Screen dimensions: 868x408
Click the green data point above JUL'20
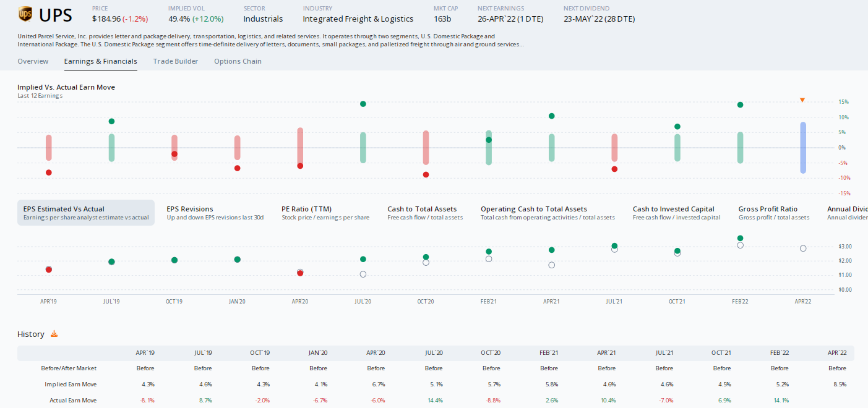coord(363,104)
